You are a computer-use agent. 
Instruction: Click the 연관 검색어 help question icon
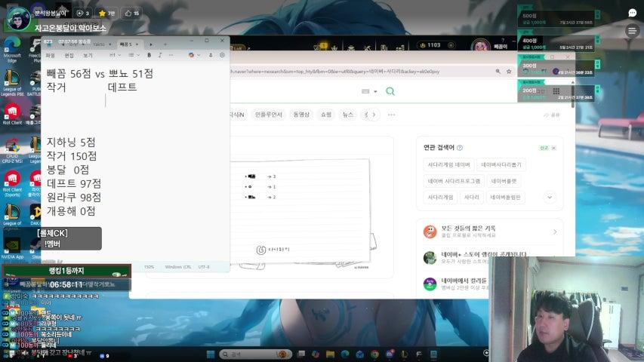[x=460, y=148]
